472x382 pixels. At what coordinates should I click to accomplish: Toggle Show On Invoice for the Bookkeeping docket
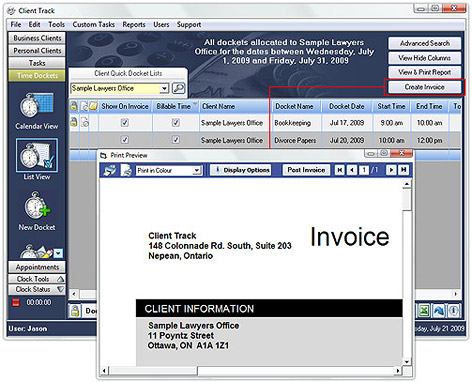(x=125, y=123)
